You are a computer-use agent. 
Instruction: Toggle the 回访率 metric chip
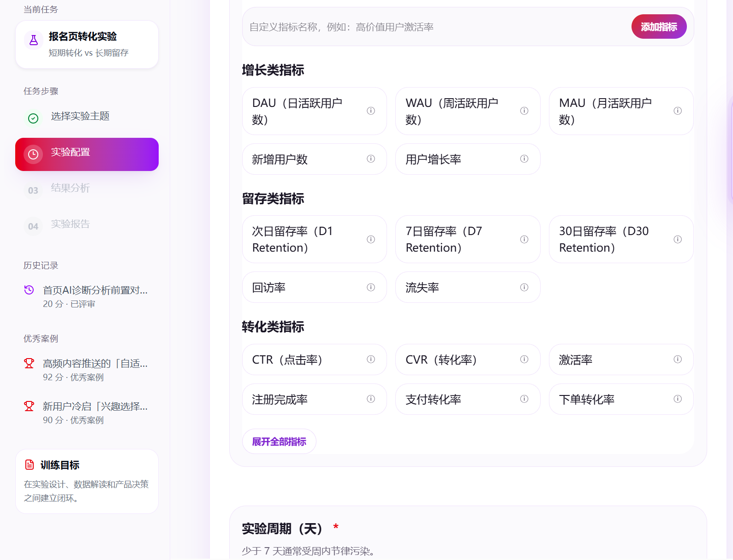tap(315, 287)
